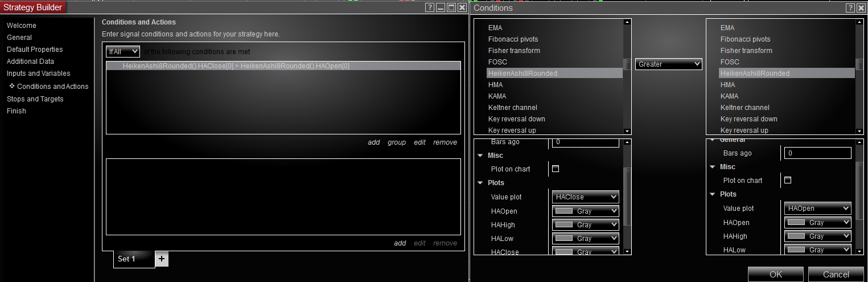
Task: Select HeikenAshi8Rounded in right list
Action: (787, 73)
